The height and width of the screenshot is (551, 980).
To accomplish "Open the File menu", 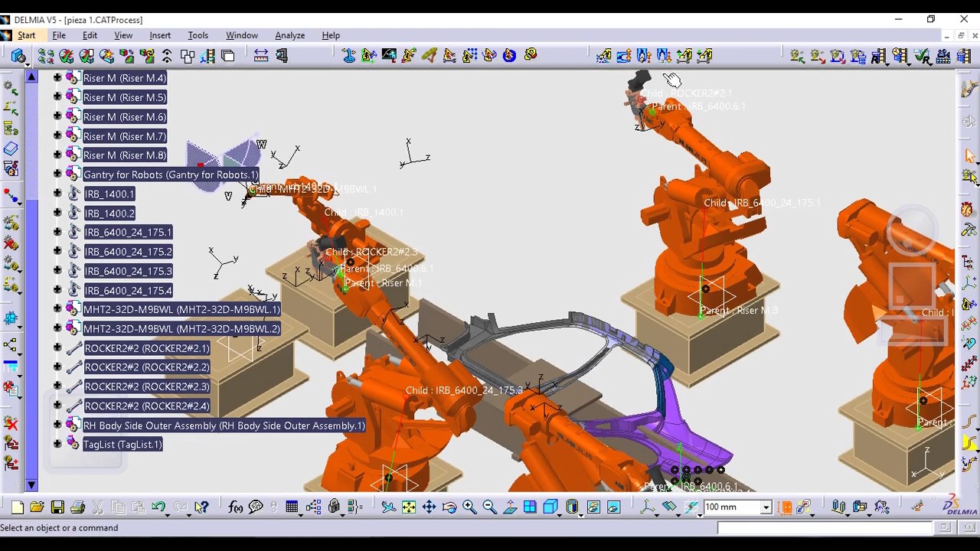I will [x=59, y=35].
